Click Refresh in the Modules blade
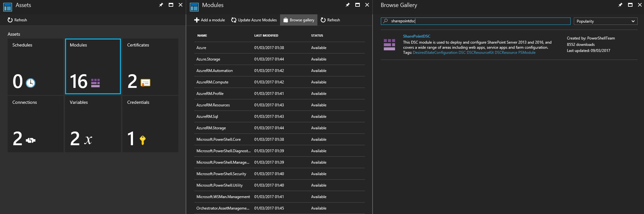644x214 pixels. pos(330,20)
